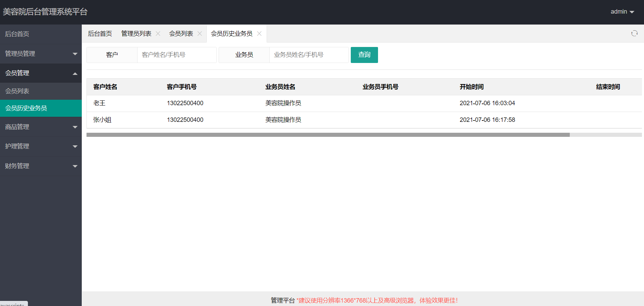Expand the 财务管理 sidebar menu

point(41,166)
